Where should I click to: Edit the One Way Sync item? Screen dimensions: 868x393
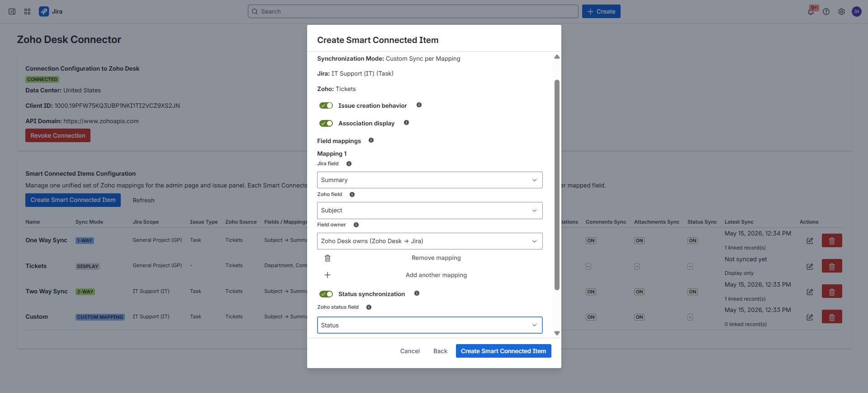pos(810,241)
